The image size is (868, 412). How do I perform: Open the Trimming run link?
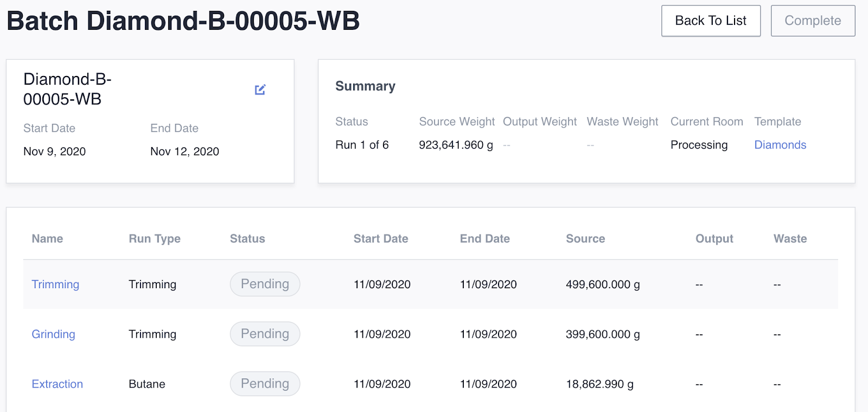(x=55, y=284)
